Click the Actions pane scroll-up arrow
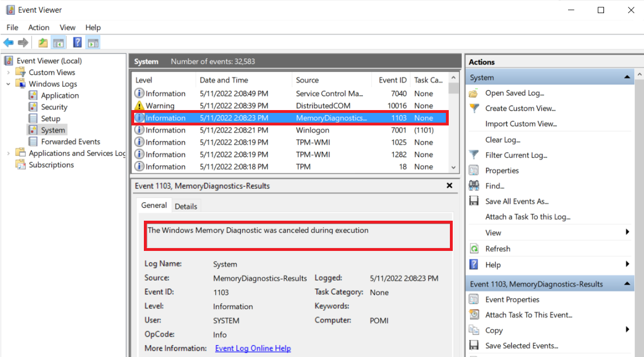This screenshot has width=644, height=357. tap(639, 74)
